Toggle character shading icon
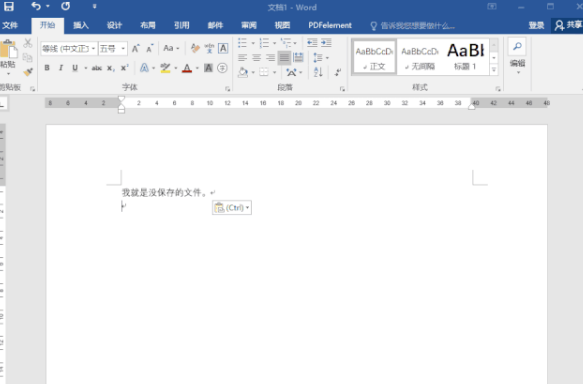Screen dimensions: 583x384 pyautogui.click(x=208, y=68)
